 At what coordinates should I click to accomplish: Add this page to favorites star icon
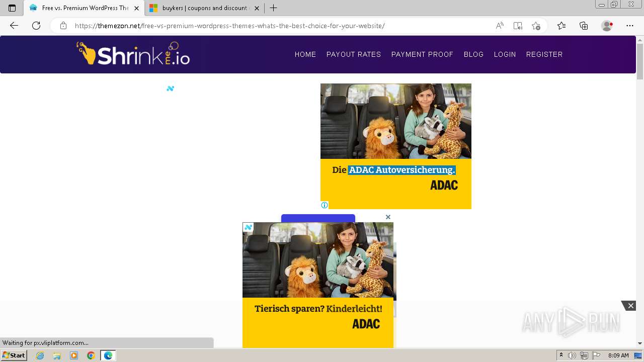536,26
